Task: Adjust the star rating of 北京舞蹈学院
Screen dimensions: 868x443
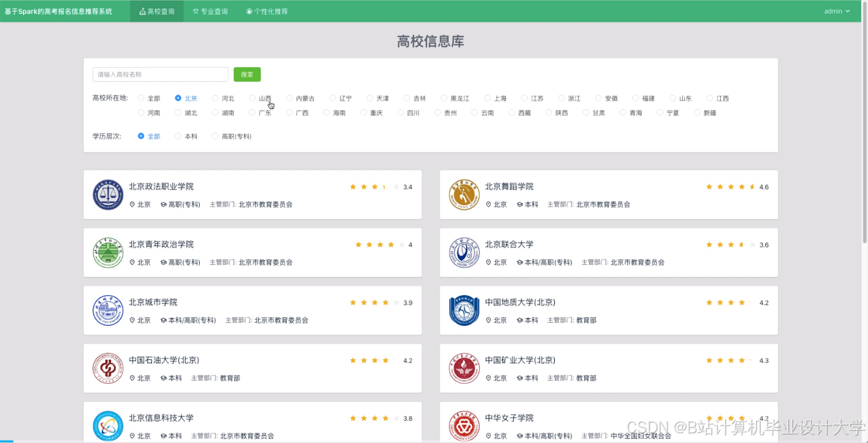Action: (731, 186)
